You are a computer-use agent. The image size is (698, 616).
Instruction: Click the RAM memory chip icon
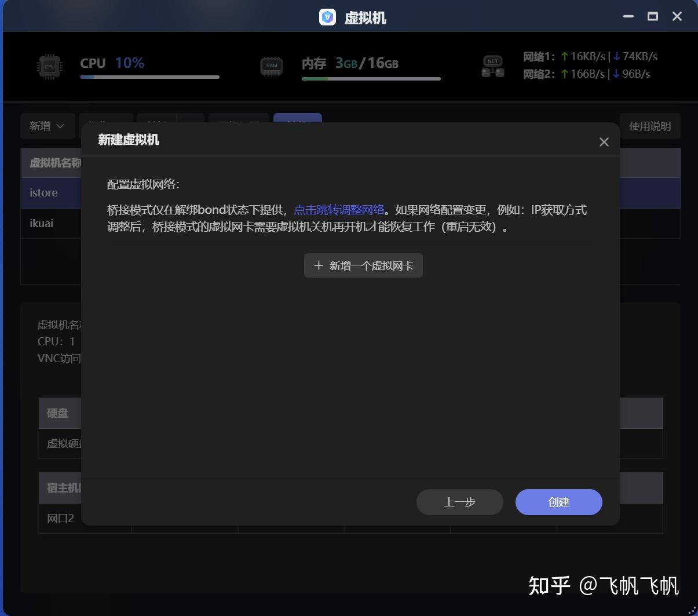coord(272,65)
